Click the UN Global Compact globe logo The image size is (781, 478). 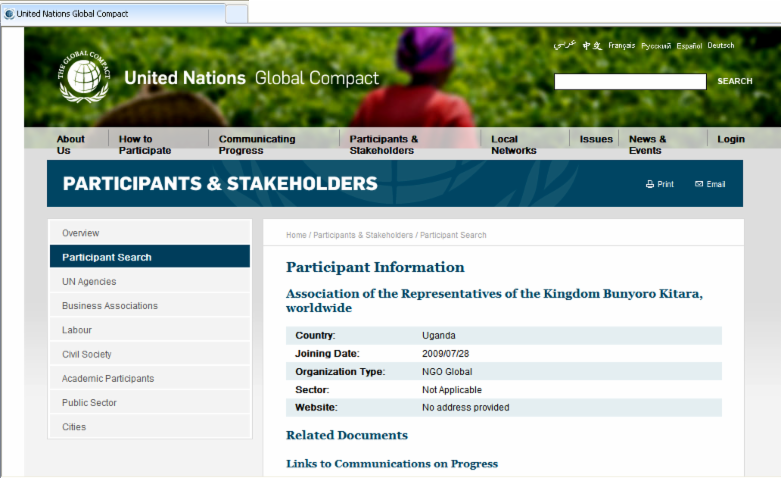coord(84,76)
